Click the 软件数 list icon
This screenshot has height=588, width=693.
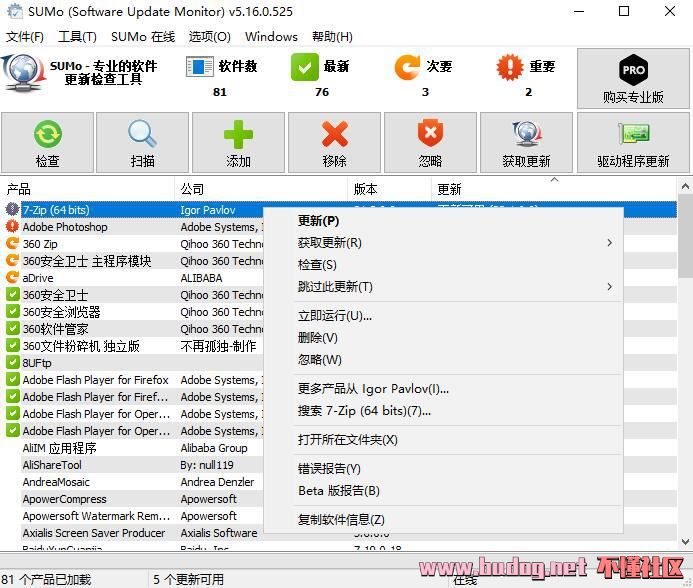[x=200, y=67]
